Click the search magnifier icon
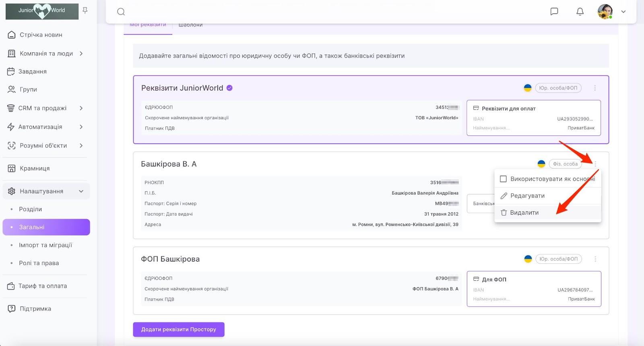Viewport: 644px width, 346px height. tap(121, 12)
